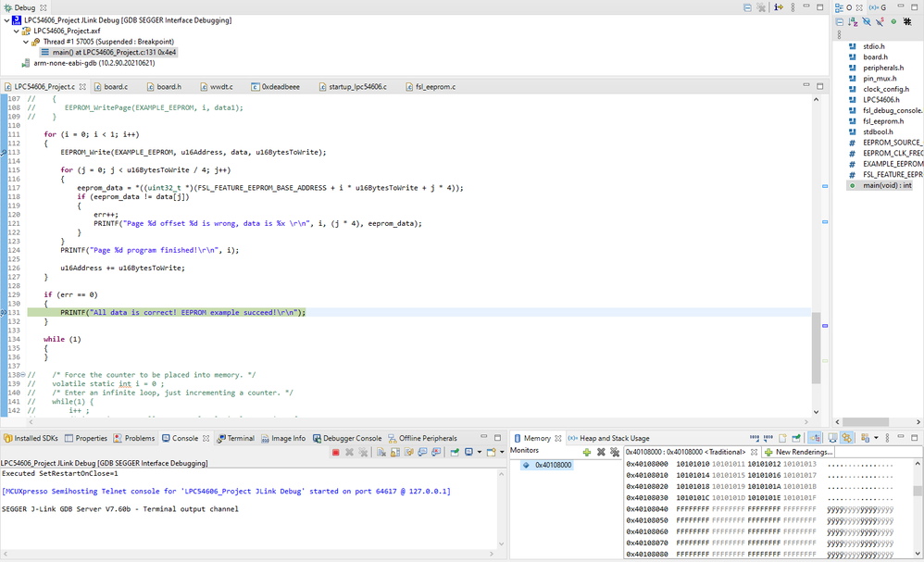The image size is (924, 562).
Task: Open the Image Info tab
Action: [x=283, y=438]
